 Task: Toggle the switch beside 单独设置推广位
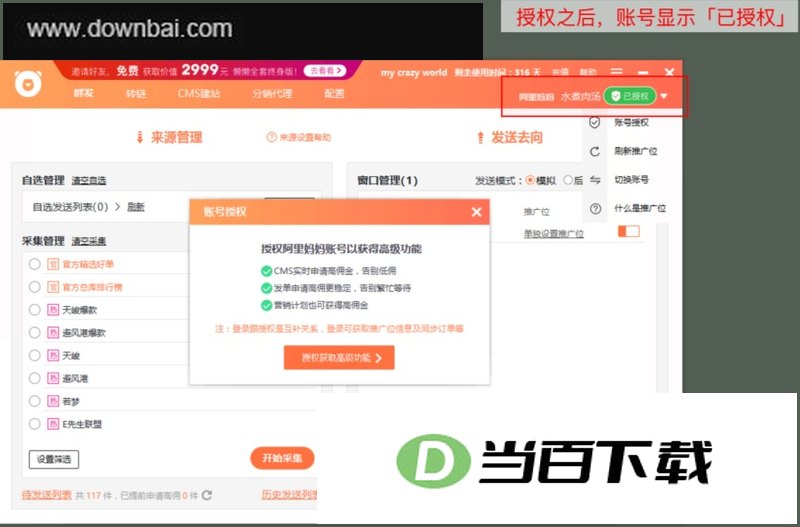point(629,232)
